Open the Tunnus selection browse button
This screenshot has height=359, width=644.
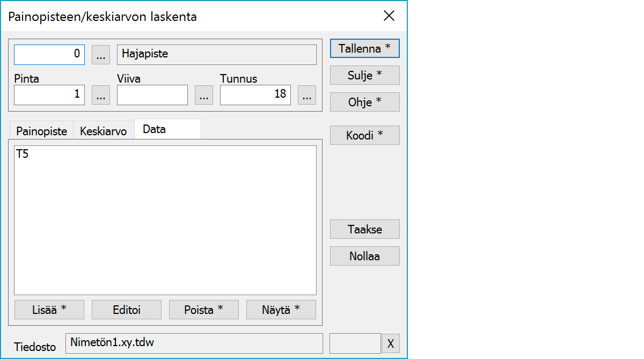click(x=306, y=95)
